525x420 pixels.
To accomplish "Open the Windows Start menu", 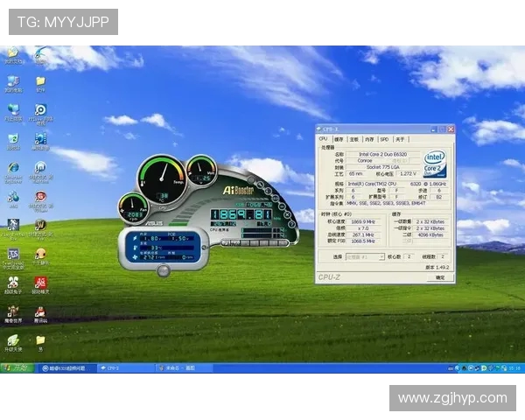I will [15, 369].
